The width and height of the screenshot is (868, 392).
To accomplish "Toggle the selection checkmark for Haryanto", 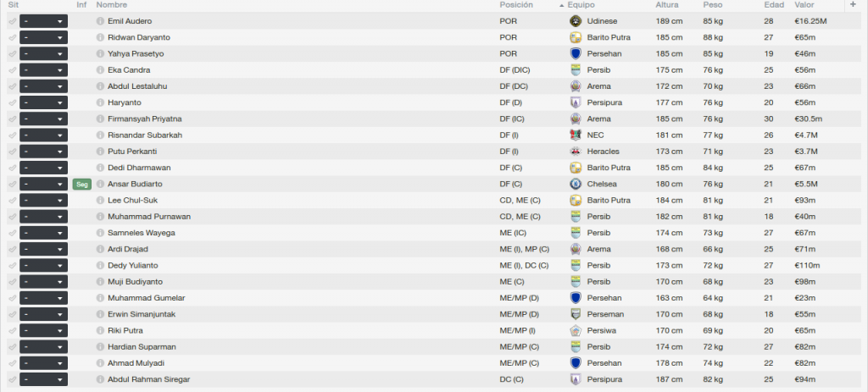I will (x=12, y=102).
